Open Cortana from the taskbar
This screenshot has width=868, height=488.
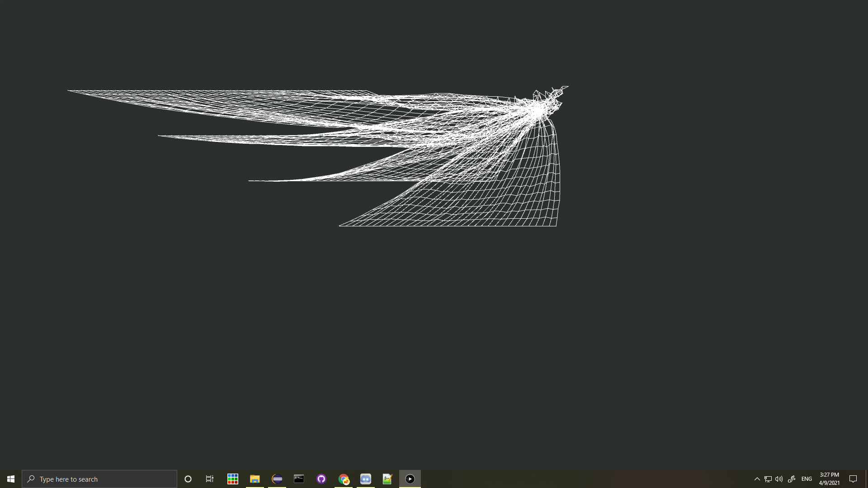[x=188, y=479]
